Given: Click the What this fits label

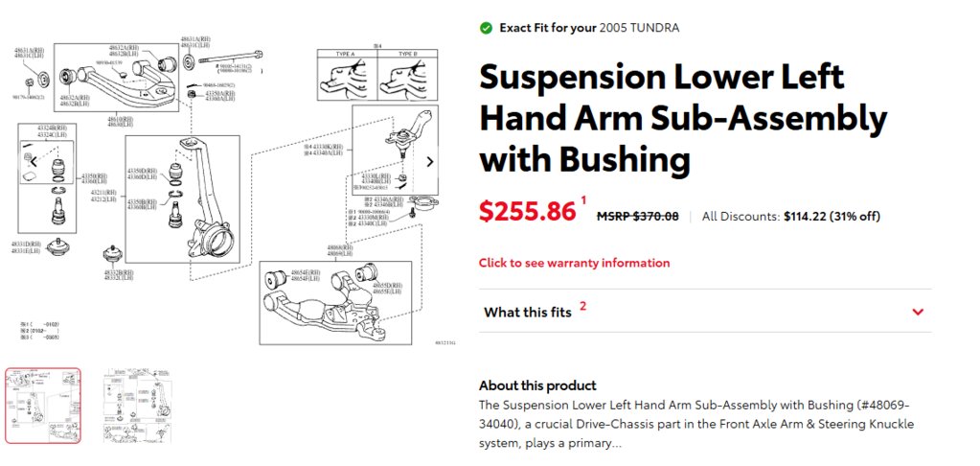Looking at the screenshot, I should (x=528, y=313).
